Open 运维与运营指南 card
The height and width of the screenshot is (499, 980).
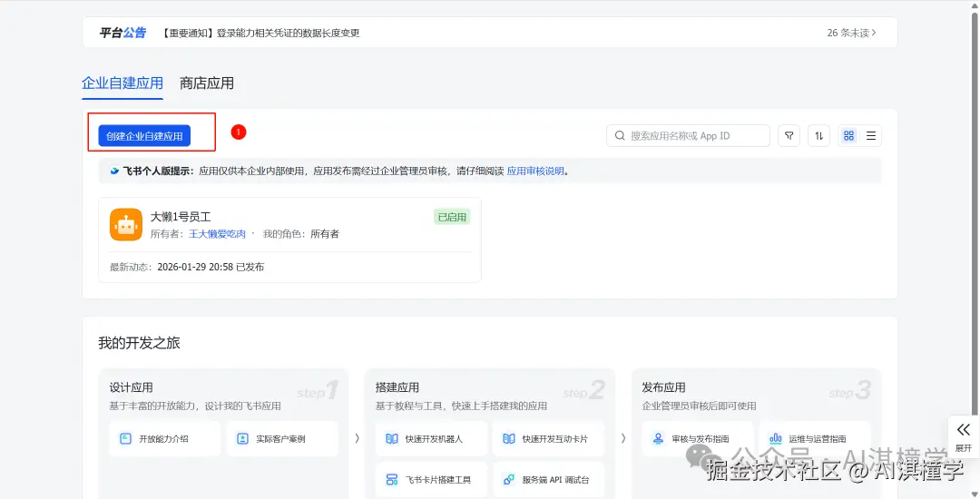(x=814, y=438)
